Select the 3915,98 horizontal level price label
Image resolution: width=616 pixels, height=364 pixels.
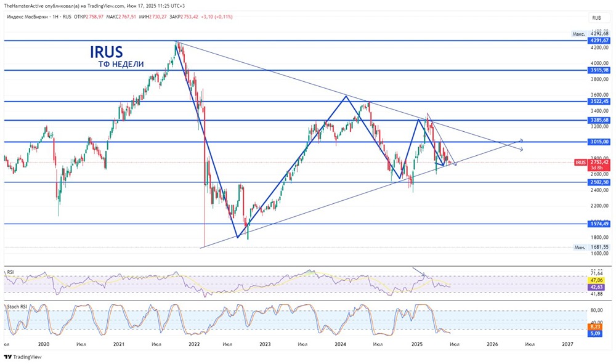[599, 70]
